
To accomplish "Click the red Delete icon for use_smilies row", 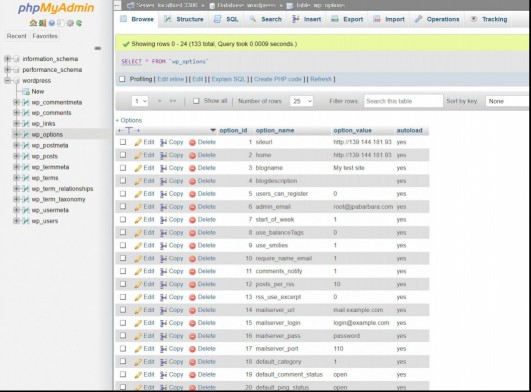I will pos(192,246).
